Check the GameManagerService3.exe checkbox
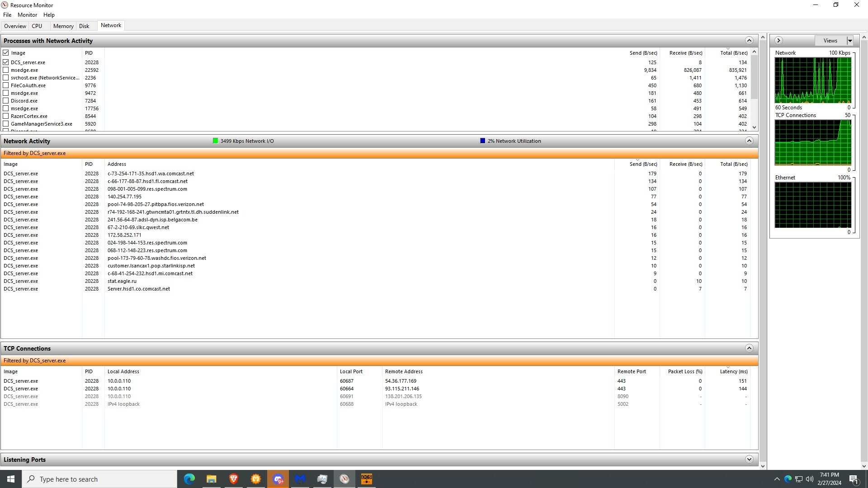Viewport: 868px width, 488px height. pyautogui.click(x=6, y=124)
